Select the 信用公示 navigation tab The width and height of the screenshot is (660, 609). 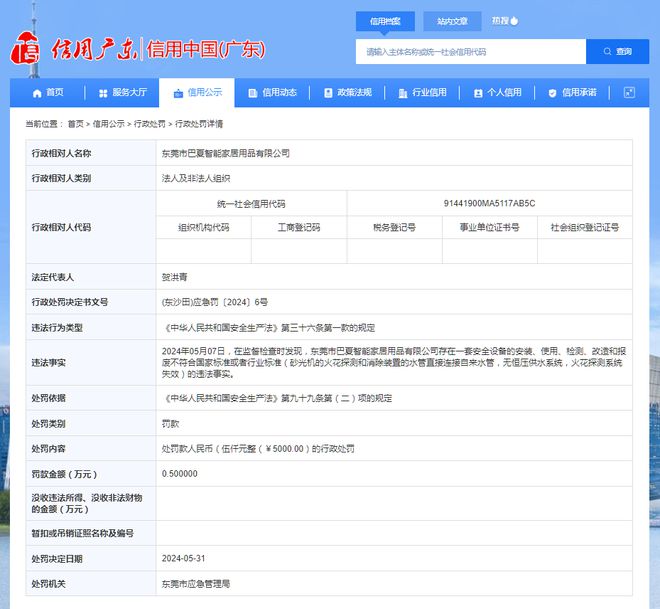click(x=197, y=93)
